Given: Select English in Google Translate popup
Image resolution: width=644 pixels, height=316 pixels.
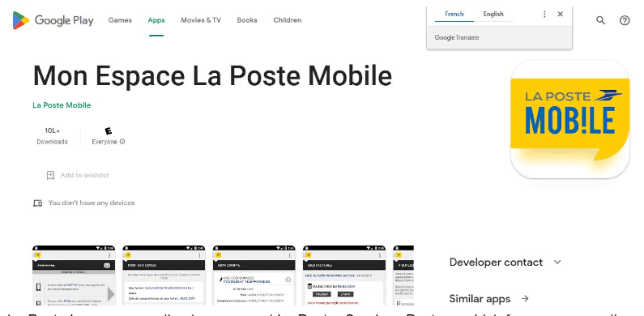Looking at the screenshot, I should tap(493, 14).
